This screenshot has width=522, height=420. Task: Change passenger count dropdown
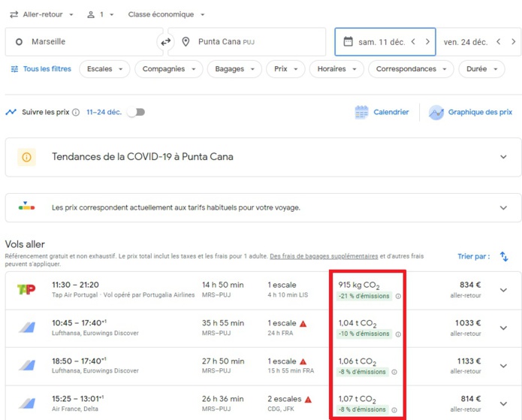point(101,14)
